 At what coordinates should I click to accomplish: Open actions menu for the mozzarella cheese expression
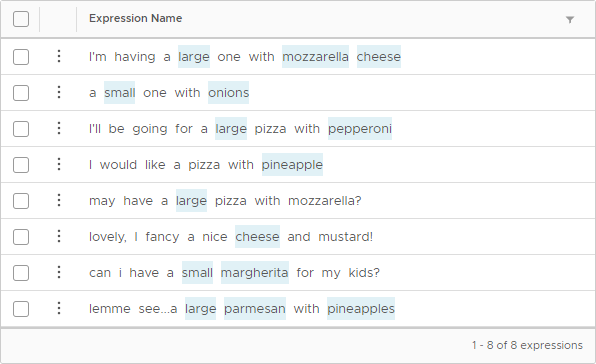59,56
